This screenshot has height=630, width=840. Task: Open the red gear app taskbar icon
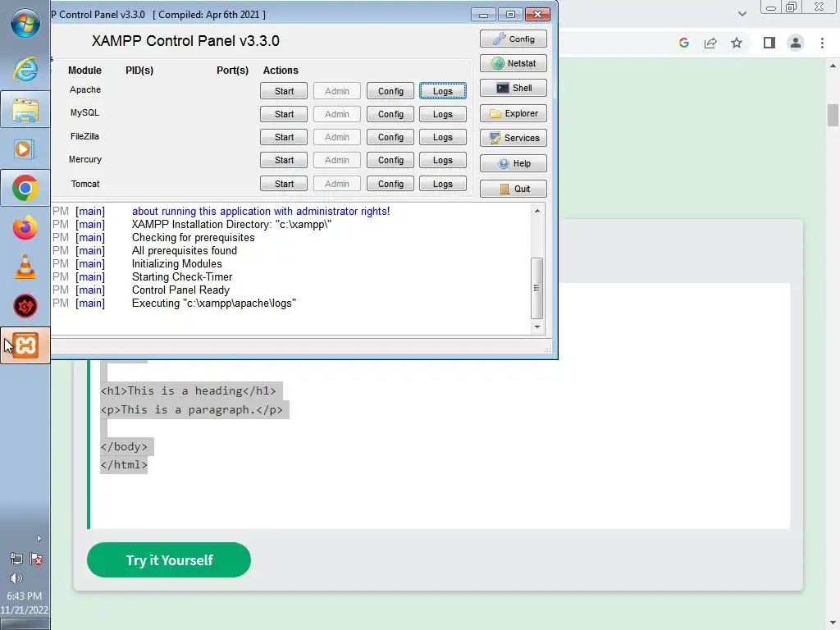coord(25,306)
